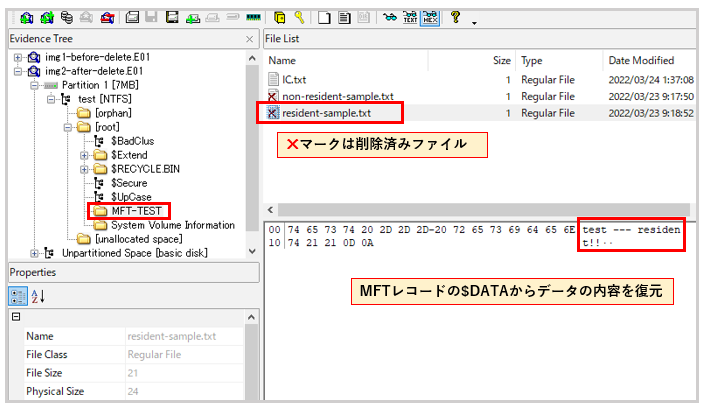The image size is (702, 409).
Task: Click scroll-down arrow of Evidence Tree scrollbar
Action: click(252, 251)
